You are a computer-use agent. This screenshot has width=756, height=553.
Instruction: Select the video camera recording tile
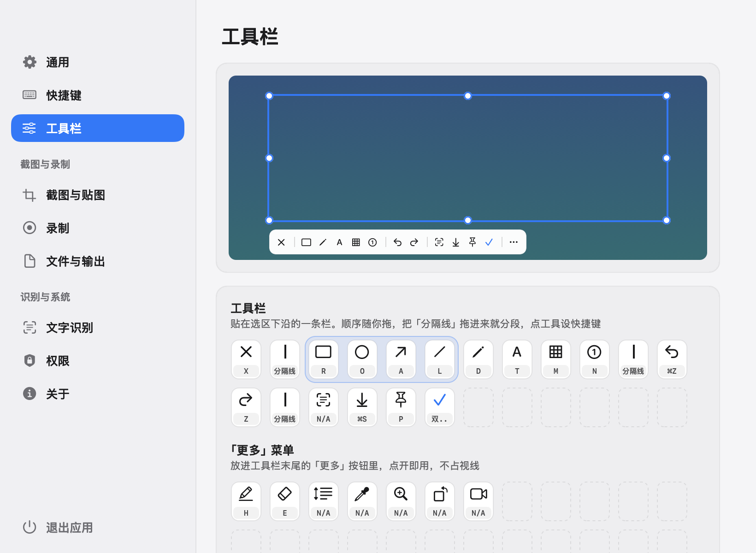click(x=478, y=501)
